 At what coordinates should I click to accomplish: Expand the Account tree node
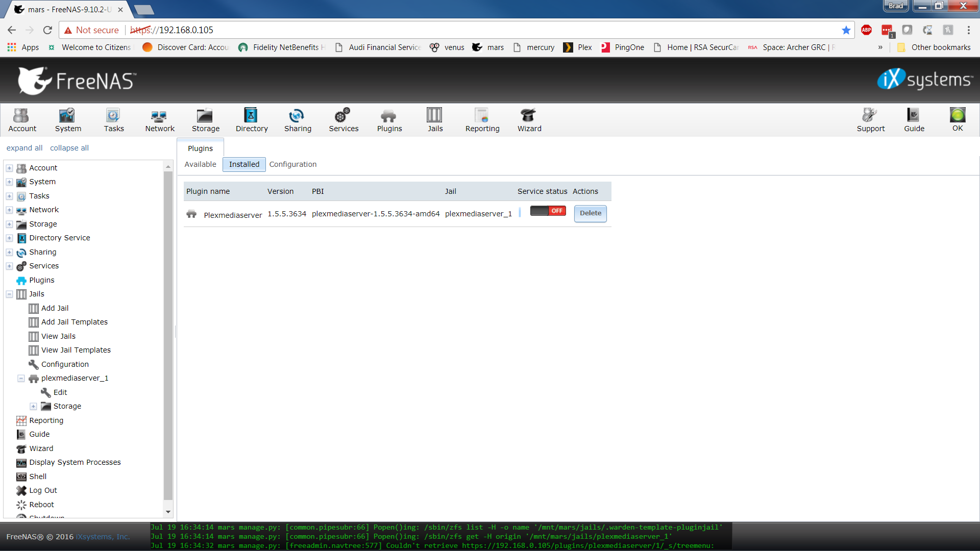(9, 168)
